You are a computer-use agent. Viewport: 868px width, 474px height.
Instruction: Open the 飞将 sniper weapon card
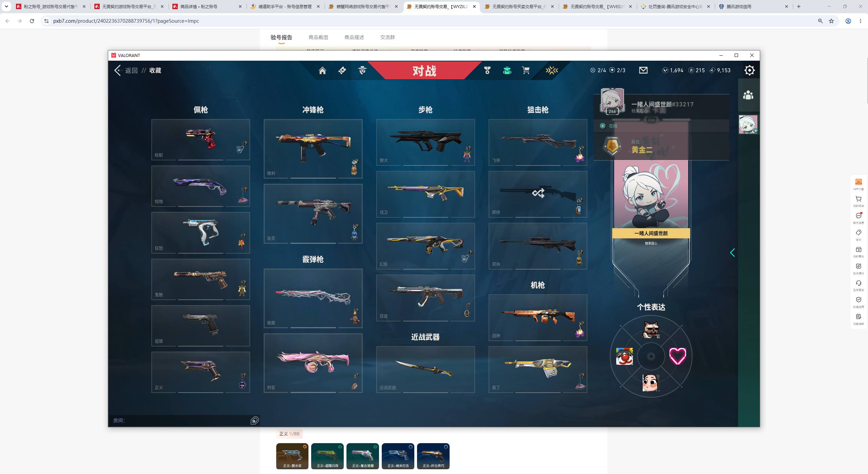tap(538, 142)
